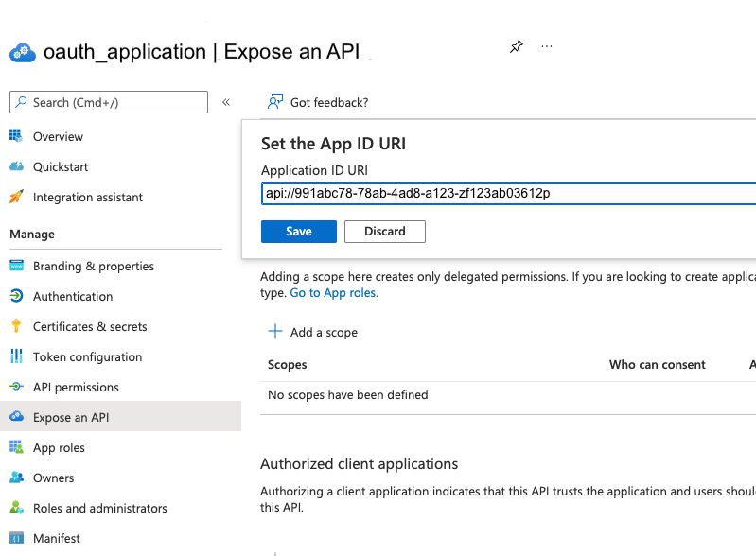Viewport: 756px width, 556px height.
Task: Discard the App ID URI changes
Action: click(x=384, y=232)
